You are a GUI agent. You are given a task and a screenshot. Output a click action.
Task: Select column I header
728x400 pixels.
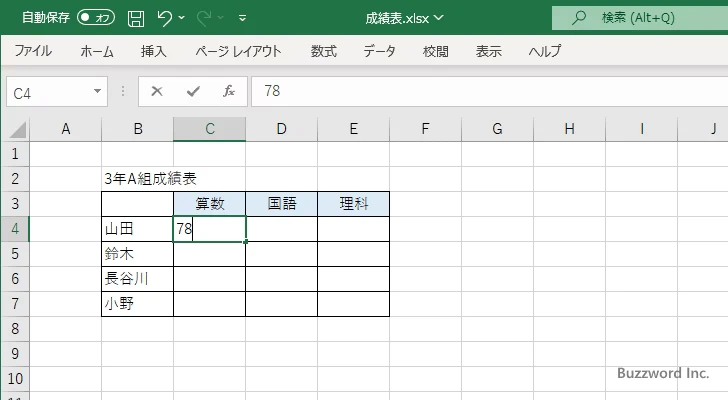(x=642, y=129)
